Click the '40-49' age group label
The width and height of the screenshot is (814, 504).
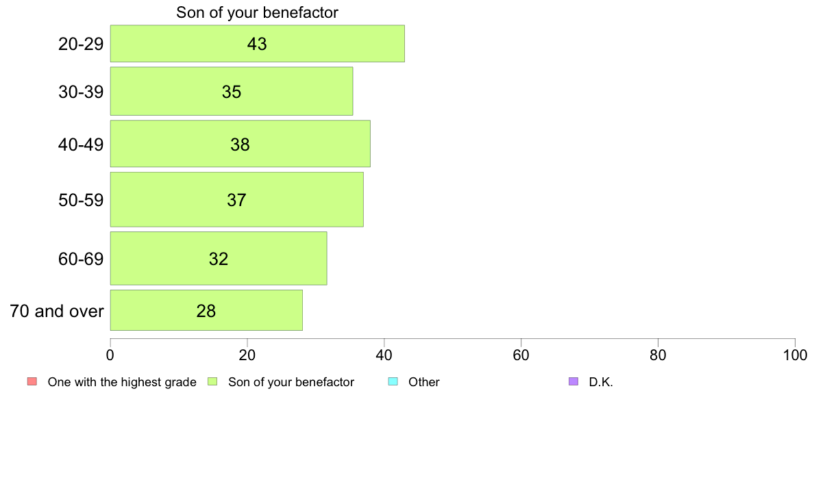tap(81, 144)
